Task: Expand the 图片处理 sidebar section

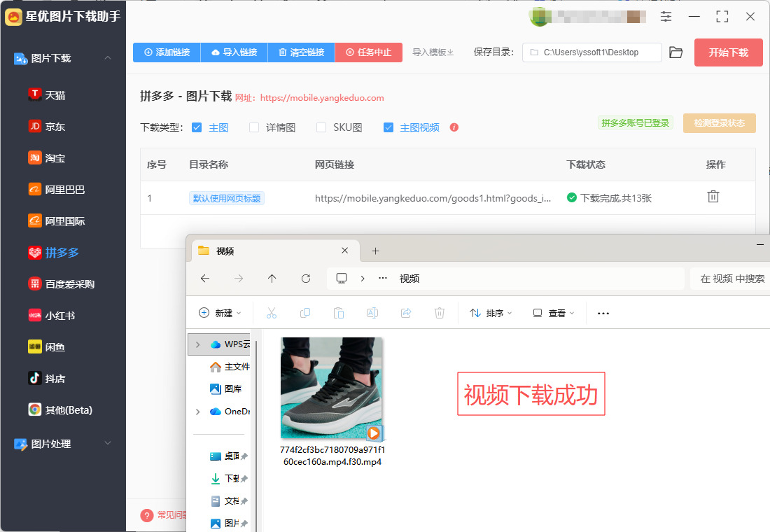Action: 108,443
